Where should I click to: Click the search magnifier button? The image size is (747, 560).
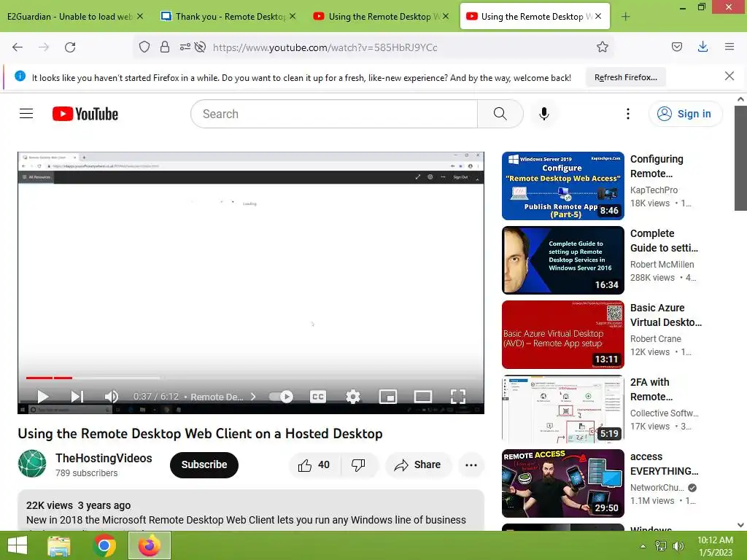pos(500,114)
